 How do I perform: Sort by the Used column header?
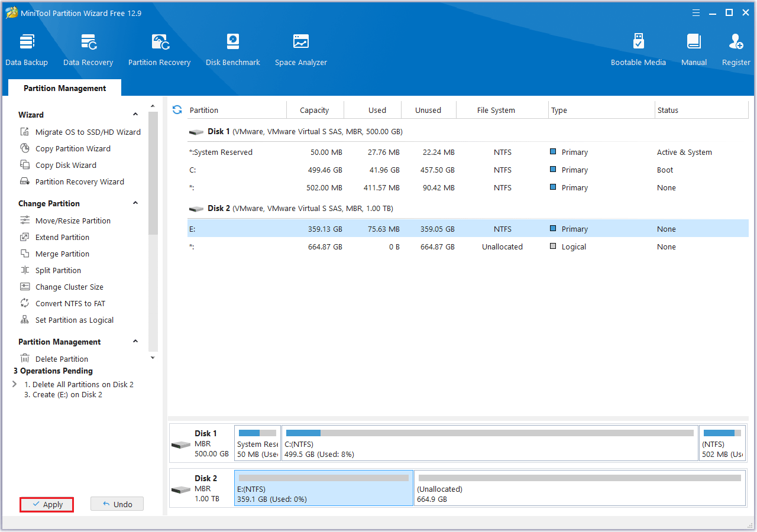click(373, 110)
